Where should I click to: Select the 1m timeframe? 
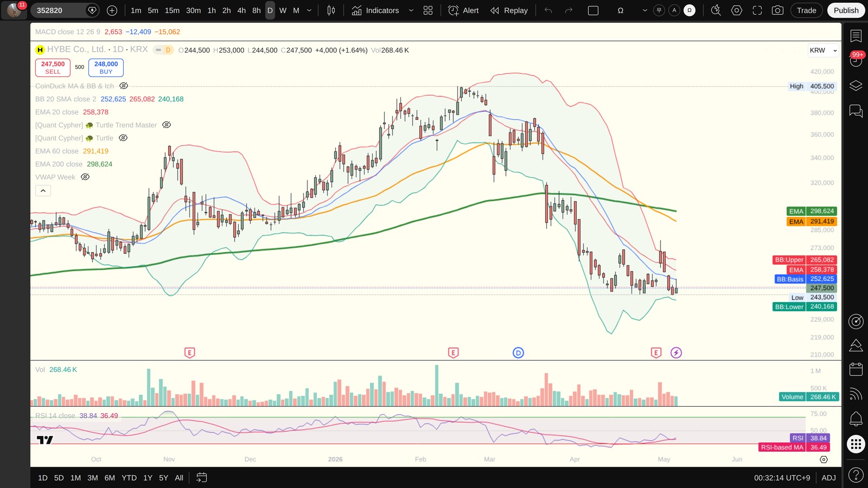136,10
